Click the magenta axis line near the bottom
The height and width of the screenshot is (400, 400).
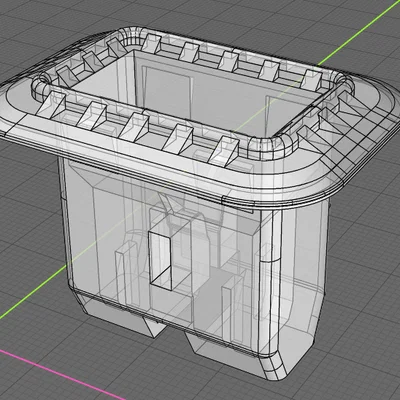pos(60,373)
